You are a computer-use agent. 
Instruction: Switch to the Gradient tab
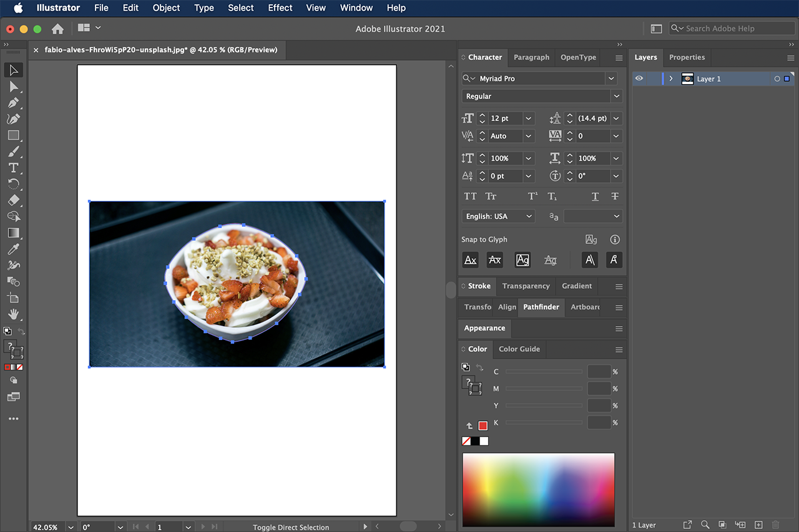point(577,286)
